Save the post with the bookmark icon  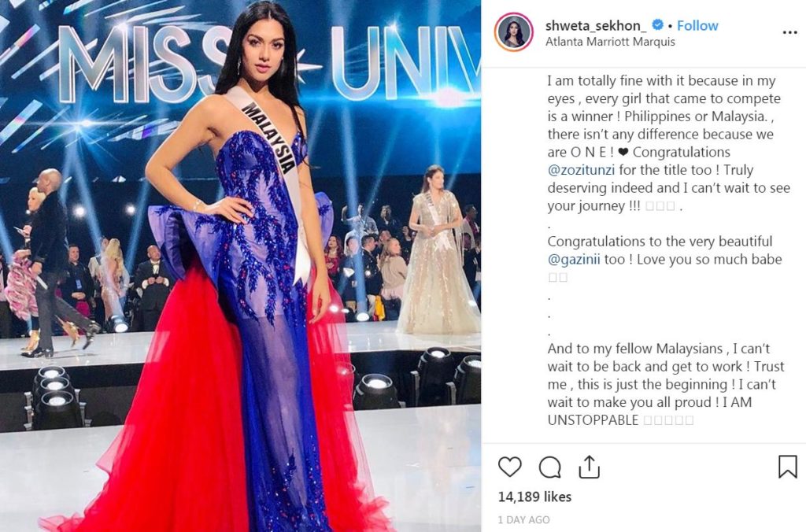click(x=787, y=467)
